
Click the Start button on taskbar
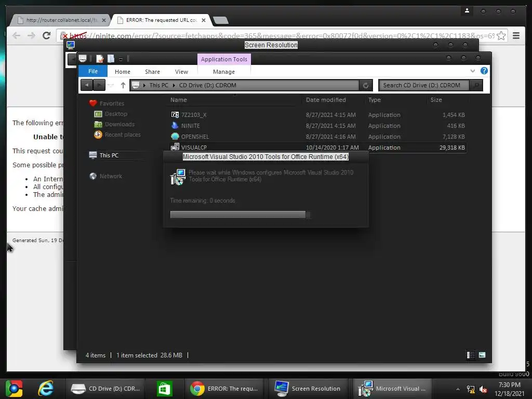[x=14, y=388]
